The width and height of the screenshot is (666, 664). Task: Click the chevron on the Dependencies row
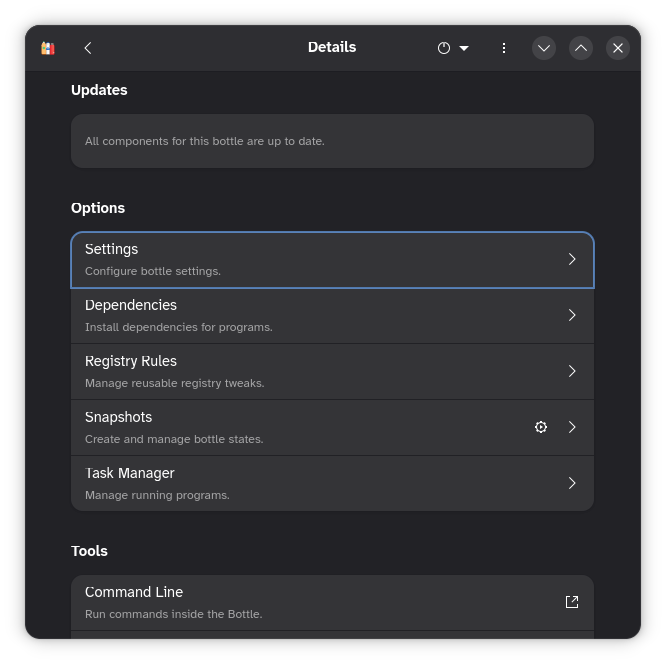pos(572,315)
